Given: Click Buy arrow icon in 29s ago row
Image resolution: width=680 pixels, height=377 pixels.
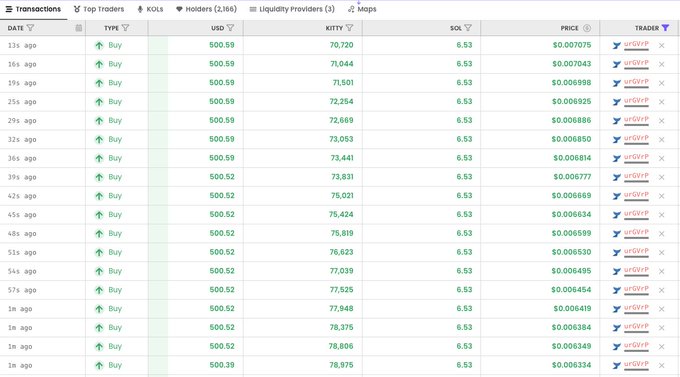Looking at the screenshot, I should point(99,121).
